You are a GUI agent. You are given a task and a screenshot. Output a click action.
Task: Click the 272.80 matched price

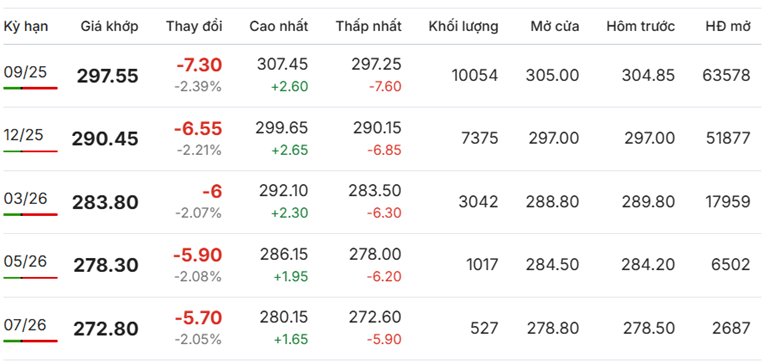[106, 329]
